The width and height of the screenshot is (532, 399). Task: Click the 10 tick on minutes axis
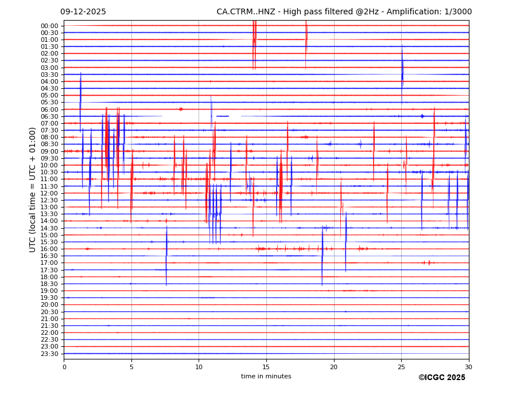click(x=199, y=367)
